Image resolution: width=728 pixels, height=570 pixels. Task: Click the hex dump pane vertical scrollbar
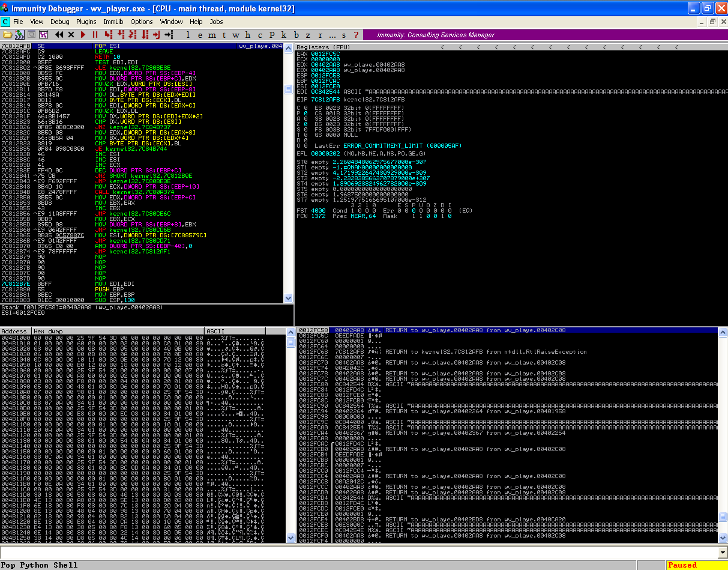[x=289, y=435]
